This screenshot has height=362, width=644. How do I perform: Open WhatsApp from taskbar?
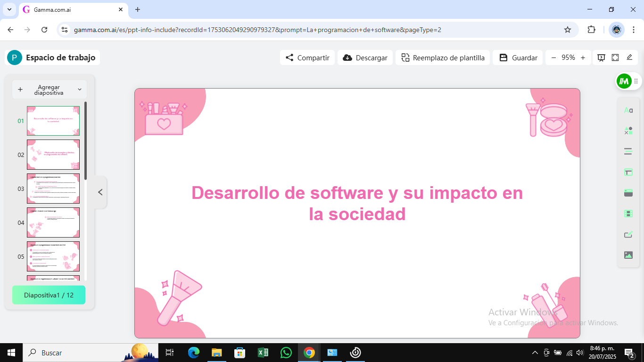click(x=286, y=353)
